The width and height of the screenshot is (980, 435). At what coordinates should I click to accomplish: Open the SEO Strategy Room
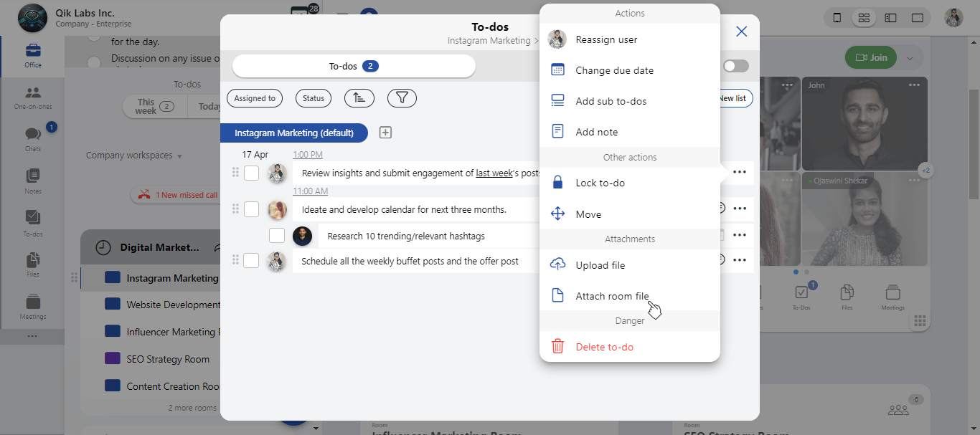(168, 359)
